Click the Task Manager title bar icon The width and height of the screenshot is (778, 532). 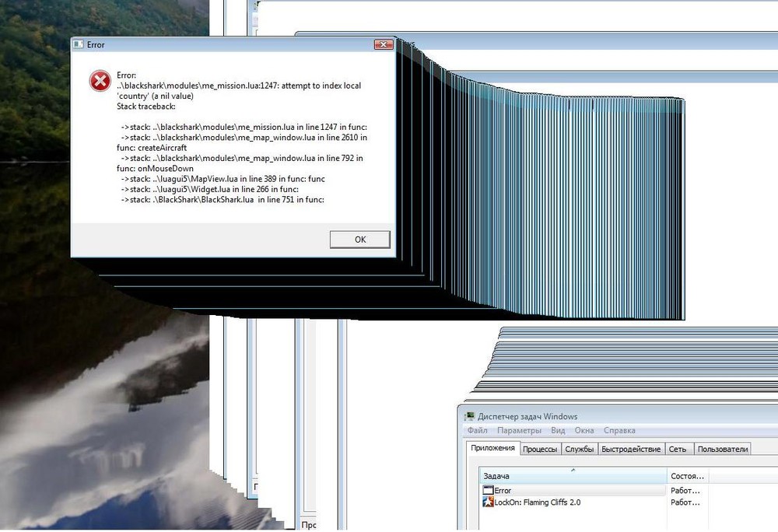pyautogui.click(x=469, y=416)
